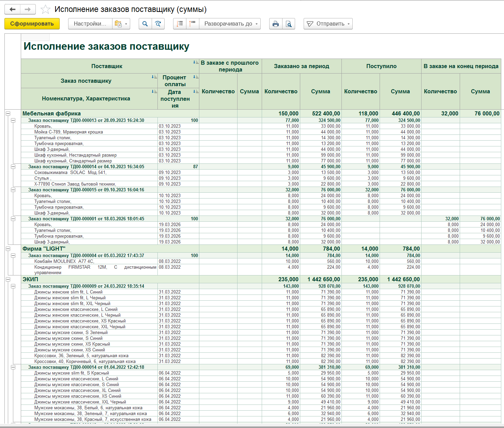Collapse order ТД00-000015 from 09.10.2023

pyautogui.click(x=13, y=190)
